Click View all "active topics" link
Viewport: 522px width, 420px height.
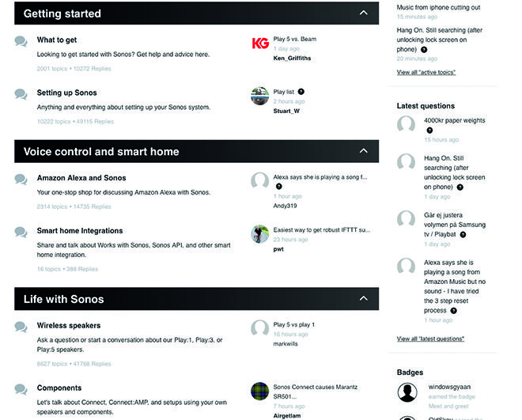click(426, 72)
